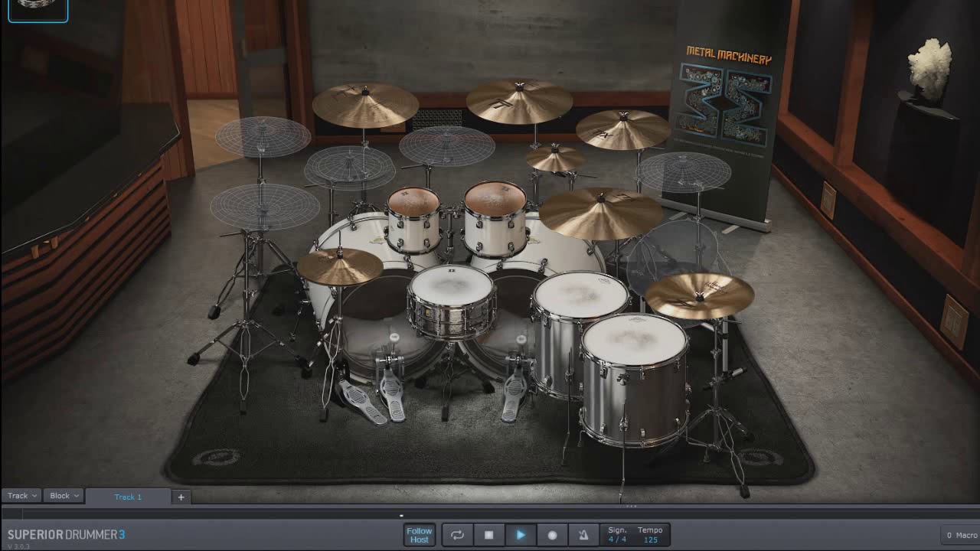Toggle the metronome icon
Image resolution: width=980 pixels, height=551 pixels.
tap(583, 535)
